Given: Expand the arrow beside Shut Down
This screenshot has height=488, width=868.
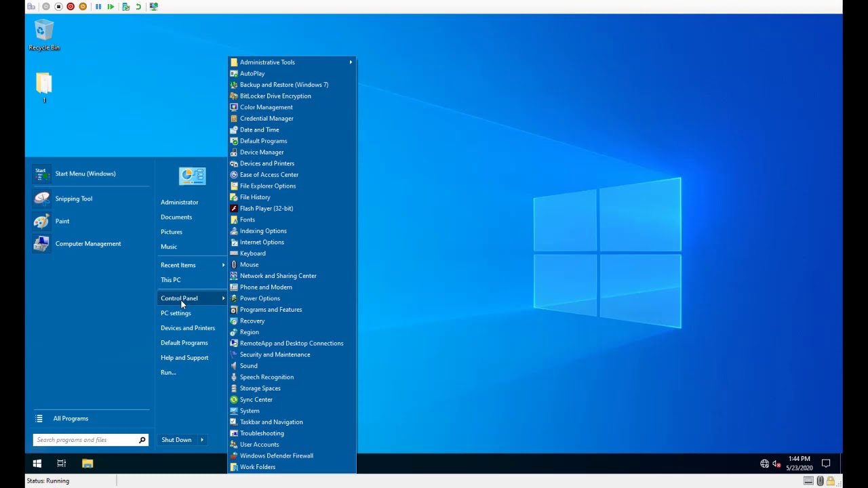Looking at the screenshot, I should (202, 440).
